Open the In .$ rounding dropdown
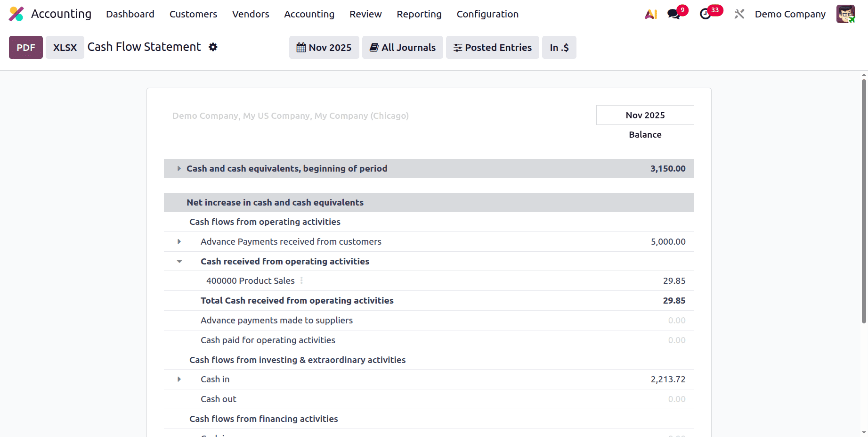The width and height of the screenshot is (868, 437). [x=559, y=48]
